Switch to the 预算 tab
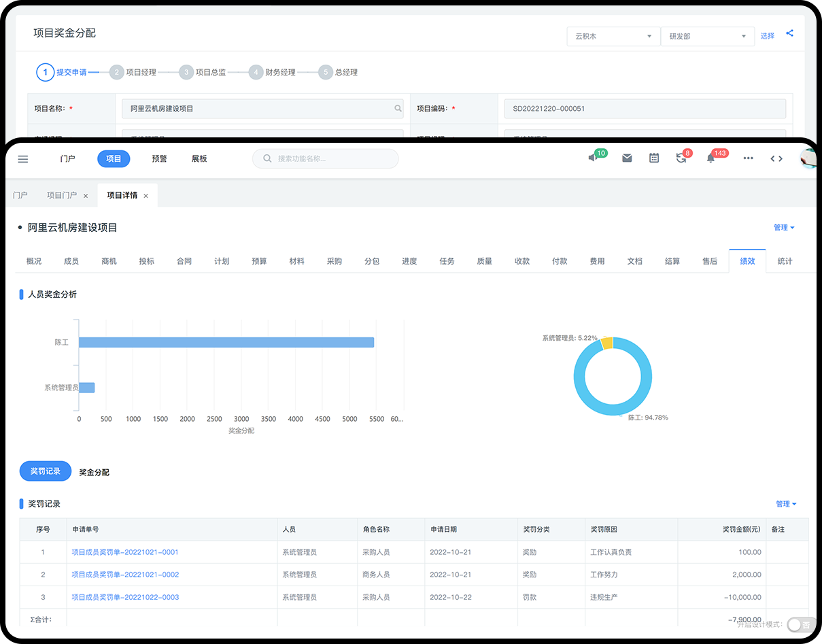Image resolution: width=822 pixels, height=644 pixels. pyautogui.click(x=259, y=261)
